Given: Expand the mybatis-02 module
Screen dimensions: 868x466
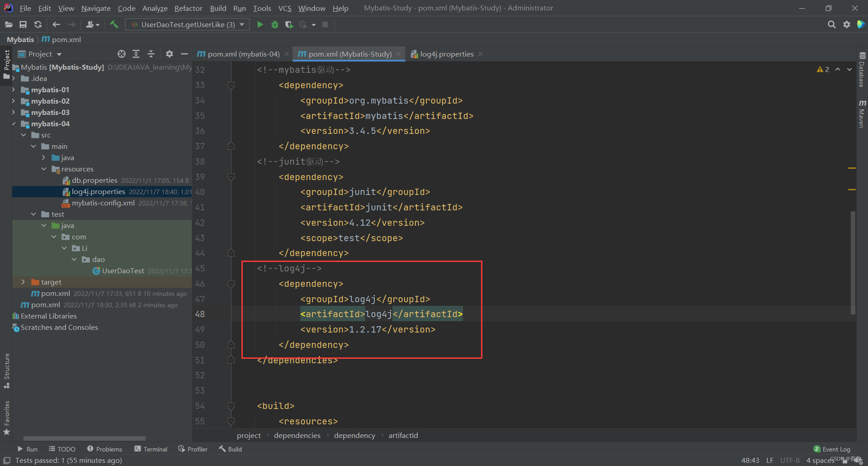Looking at the screenshot, I should tap(14, 101).
